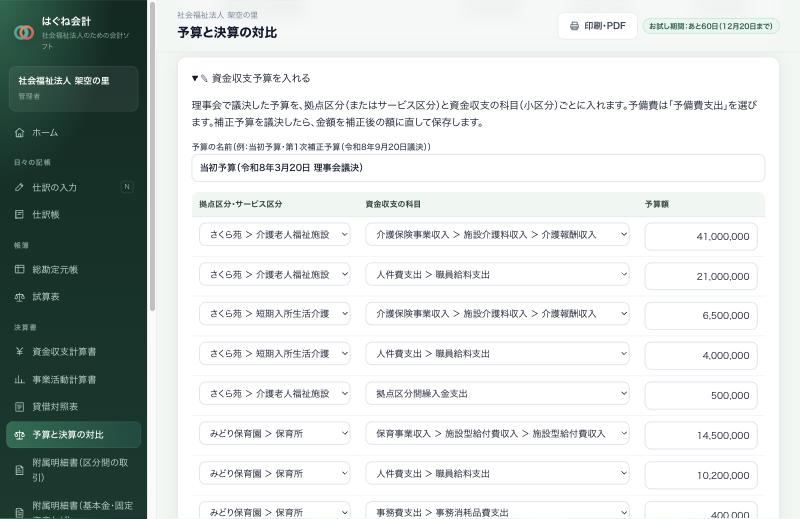Click the 拠点区分・サービス区分 column header
This screenshot has width=800, height=519.
pyautogui.click(x=240, y=204)
